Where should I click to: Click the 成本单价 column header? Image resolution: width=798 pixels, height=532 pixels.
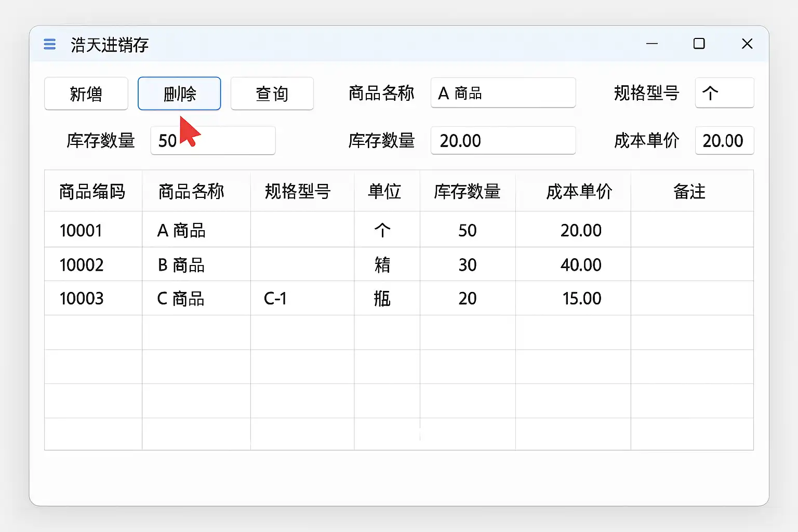tap(579, 191)
